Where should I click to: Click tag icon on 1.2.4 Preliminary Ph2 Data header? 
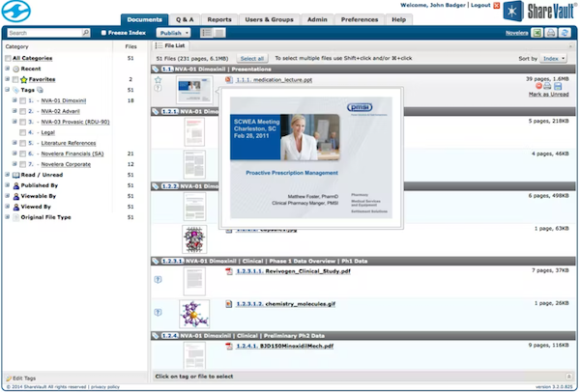pyautogui.click(x=156, y=336)
